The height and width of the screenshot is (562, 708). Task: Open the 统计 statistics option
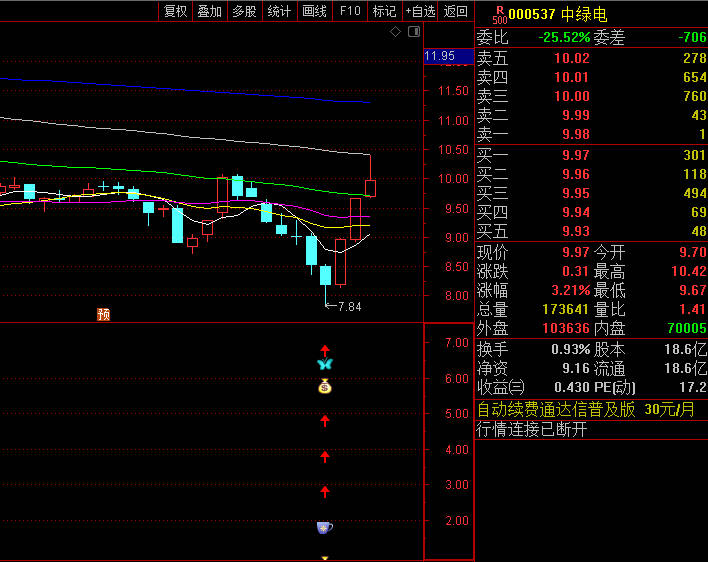click(x=279, y=11)
